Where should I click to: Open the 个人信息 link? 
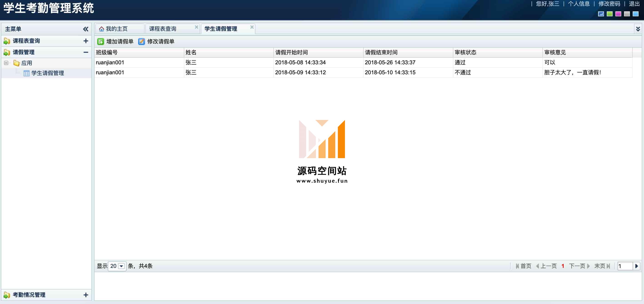pos(579,4)
